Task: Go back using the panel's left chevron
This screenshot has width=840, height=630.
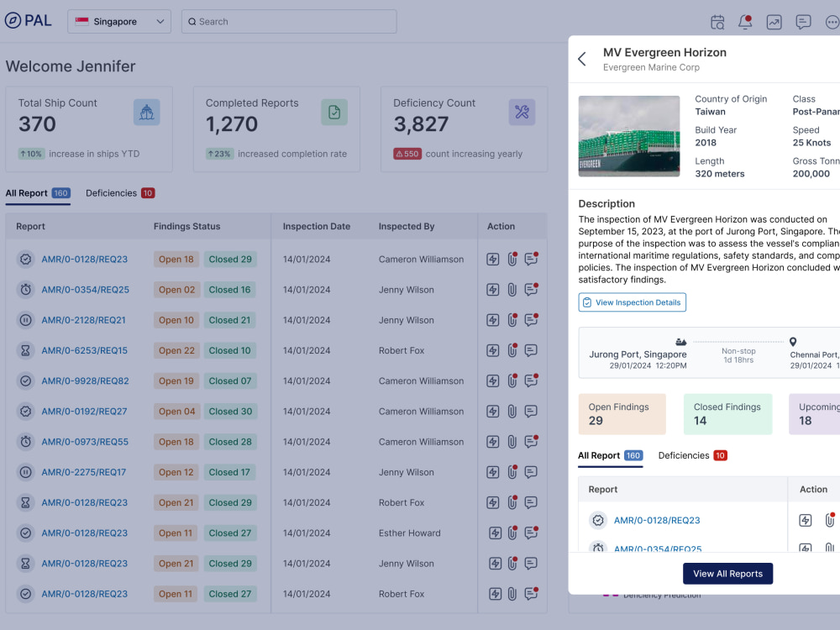Action: point(582,59)
